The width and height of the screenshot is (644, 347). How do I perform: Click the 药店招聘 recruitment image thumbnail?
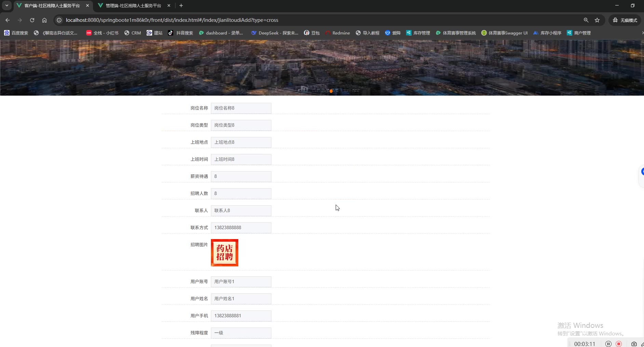tap(225, 253)
